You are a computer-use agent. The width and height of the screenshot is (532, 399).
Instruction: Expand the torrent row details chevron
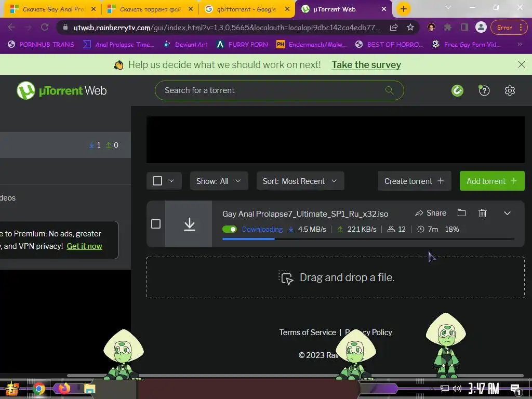507,213
